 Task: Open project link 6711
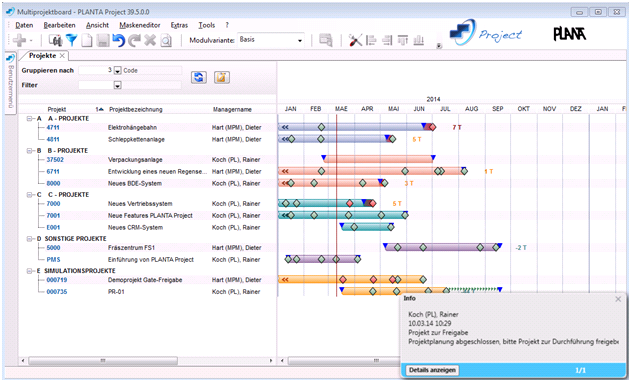tap(53, 172)
